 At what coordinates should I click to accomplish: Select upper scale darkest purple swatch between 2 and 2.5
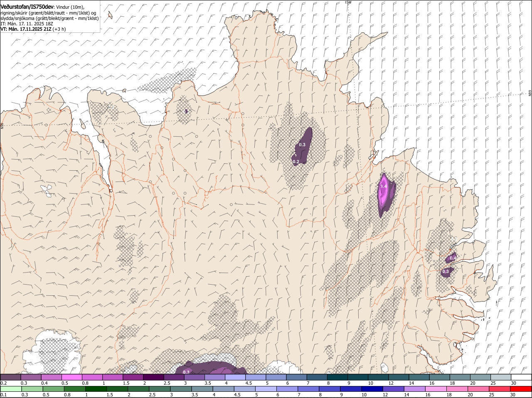(154, 377)
